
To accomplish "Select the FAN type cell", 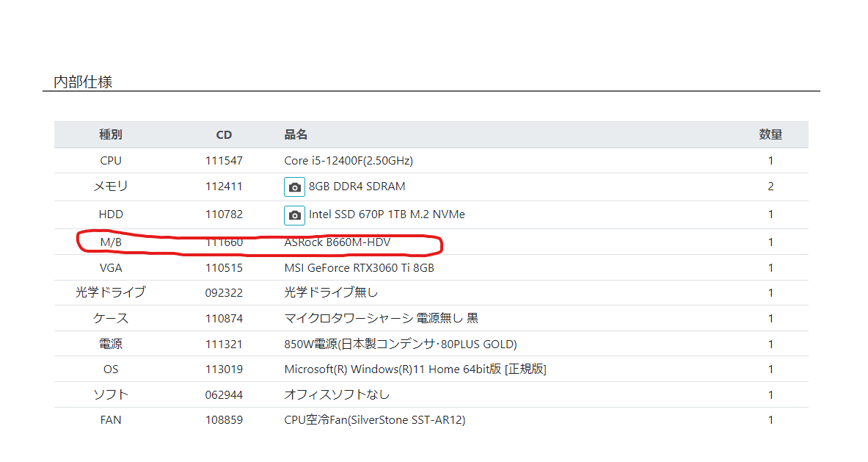I will point(111,420).
